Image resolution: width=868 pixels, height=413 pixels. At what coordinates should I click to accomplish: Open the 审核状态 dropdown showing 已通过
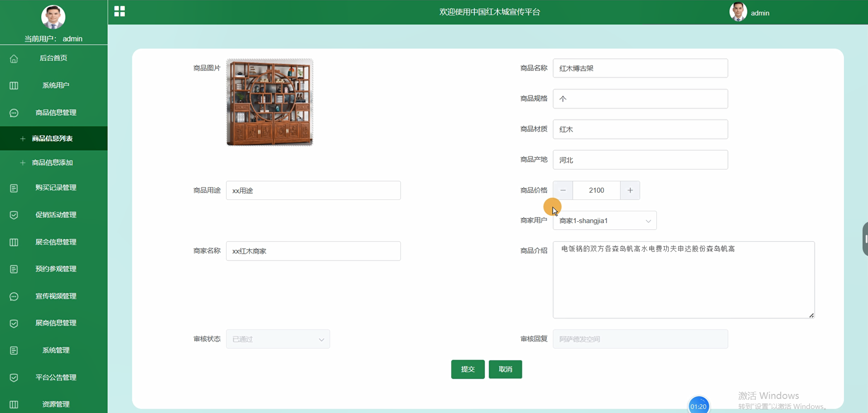click(278, 339)
